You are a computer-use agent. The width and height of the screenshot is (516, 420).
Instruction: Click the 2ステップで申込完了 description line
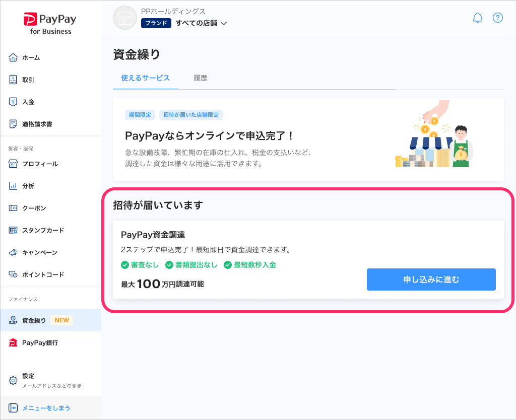coord(206,250)
